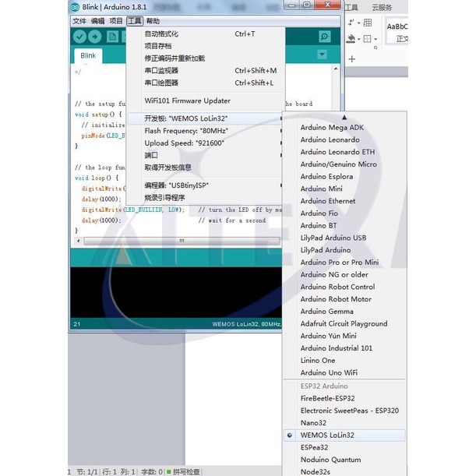This screenshot has width=476, height=476.
Task: Select Electronic SweetPeas - ESP320 board
Action: [344, 411]
